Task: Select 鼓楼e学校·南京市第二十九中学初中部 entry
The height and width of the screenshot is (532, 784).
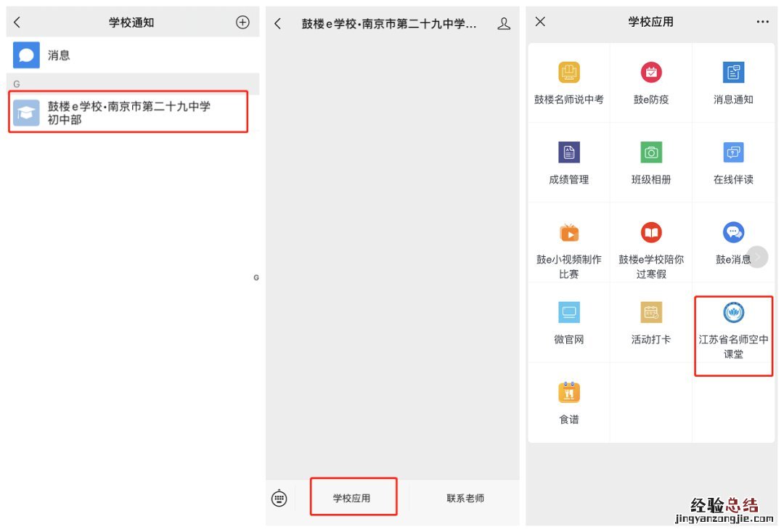Action: (128, 112)
